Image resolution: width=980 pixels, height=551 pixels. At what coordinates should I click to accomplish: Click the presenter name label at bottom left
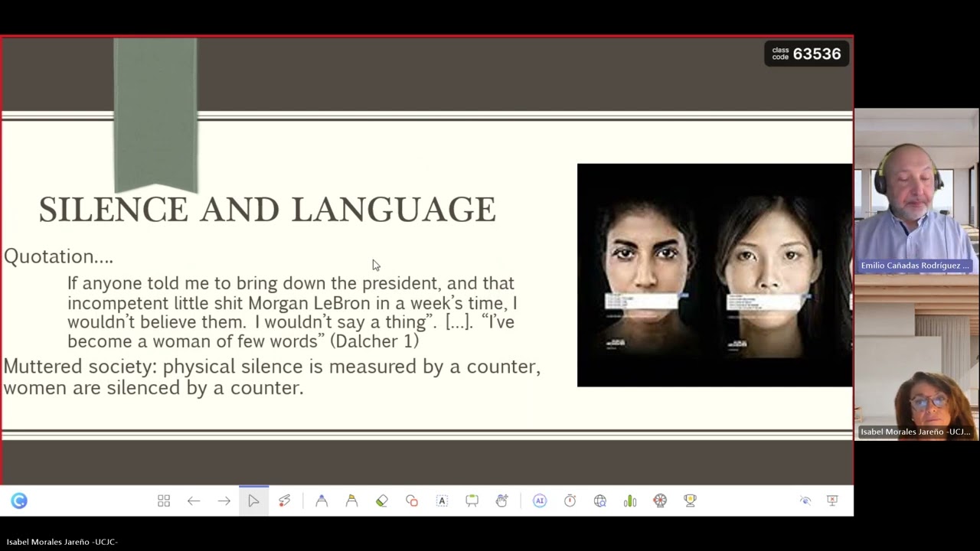[62, 542]
